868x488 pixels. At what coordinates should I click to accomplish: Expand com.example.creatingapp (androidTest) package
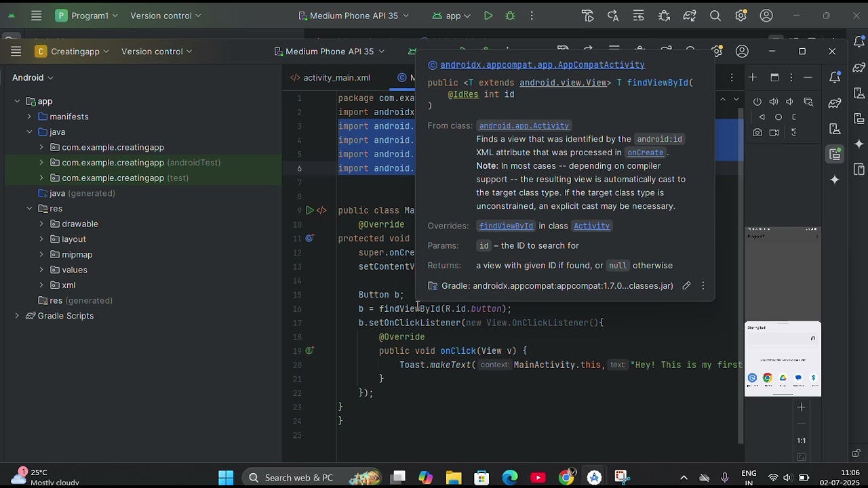point(41,163)
